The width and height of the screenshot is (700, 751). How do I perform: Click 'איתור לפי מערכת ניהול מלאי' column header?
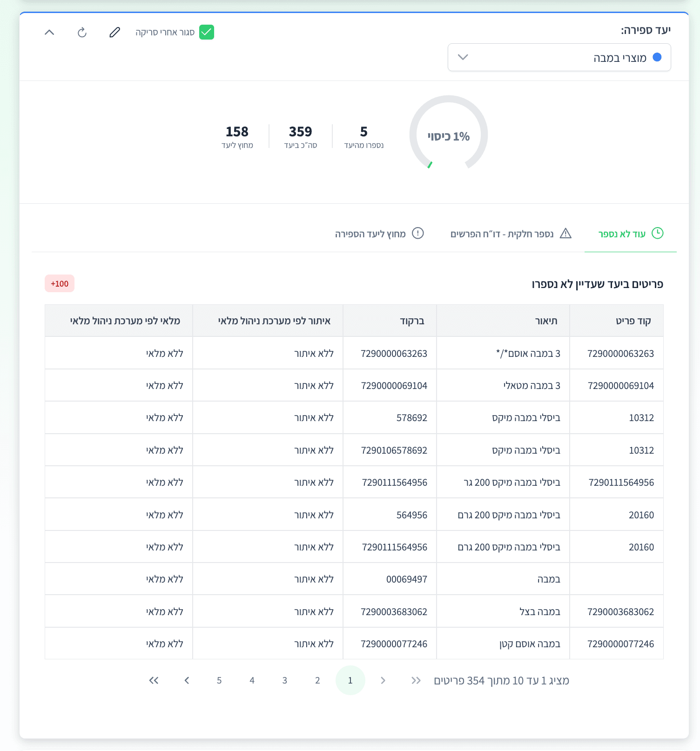click(268, 321)
